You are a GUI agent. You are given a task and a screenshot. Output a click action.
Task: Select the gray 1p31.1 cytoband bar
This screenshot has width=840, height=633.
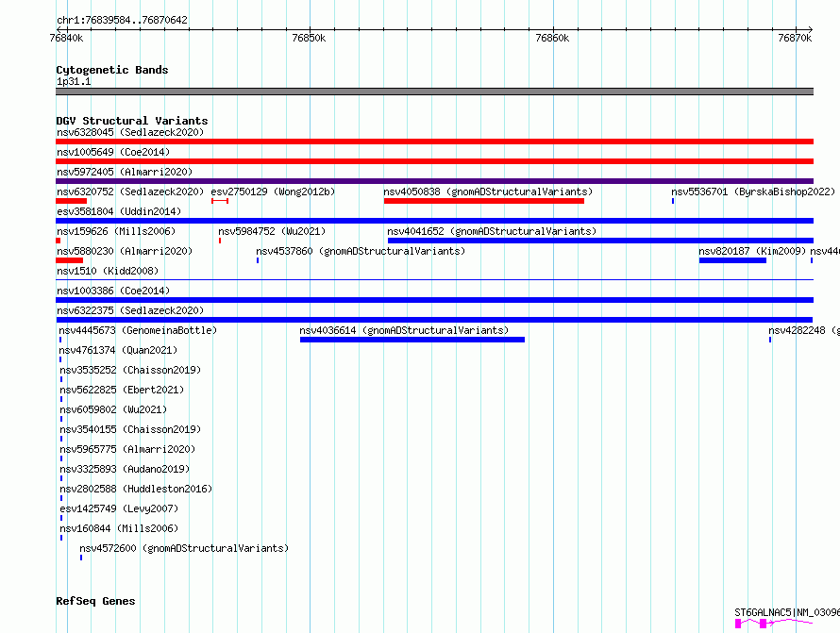pos(434,92)
